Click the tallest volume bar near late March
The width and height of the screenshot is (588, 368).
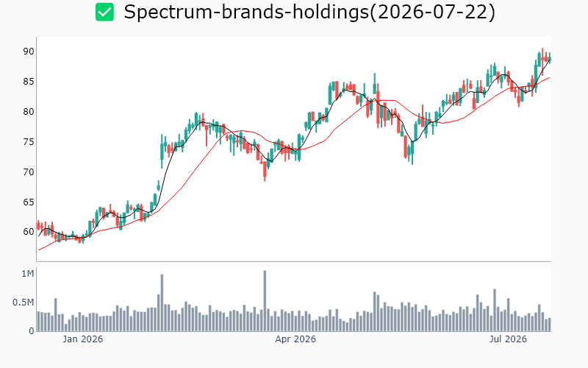[x=265, y=301]
